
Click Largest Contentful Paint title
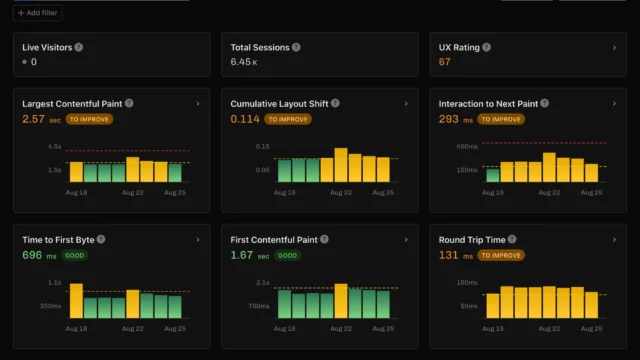point(72,104)
